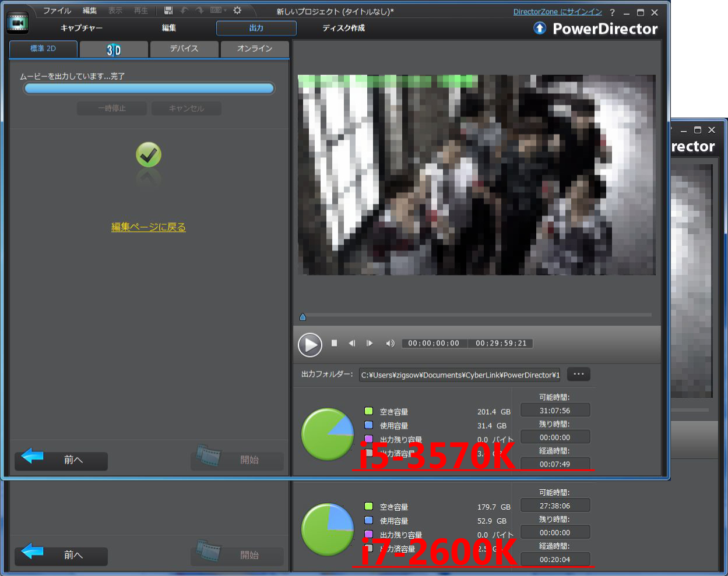
Task: Switch to the 編集 module tab
Action: (x=169, y=28)
